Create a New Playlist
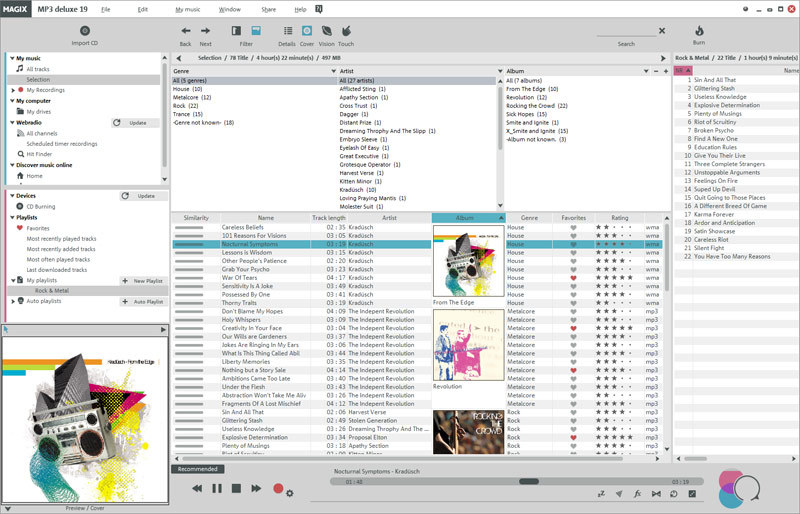 pos(143,281)
